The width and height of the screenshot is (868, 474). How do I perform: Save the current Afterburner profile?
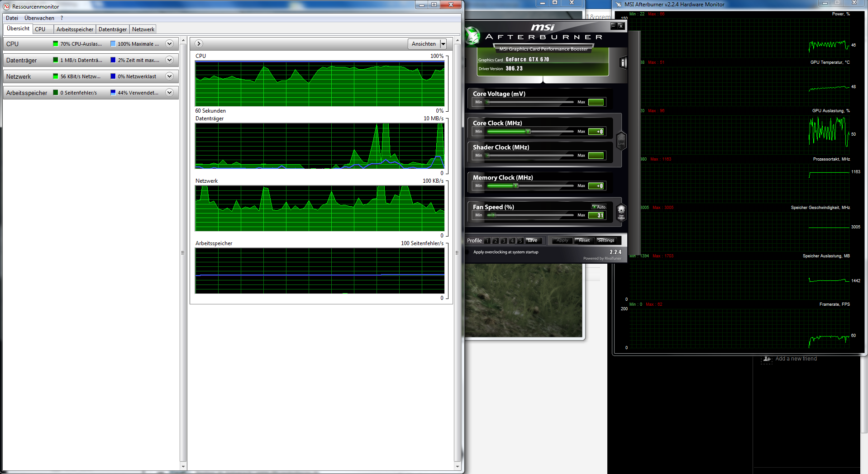click(x=533, y=241)
